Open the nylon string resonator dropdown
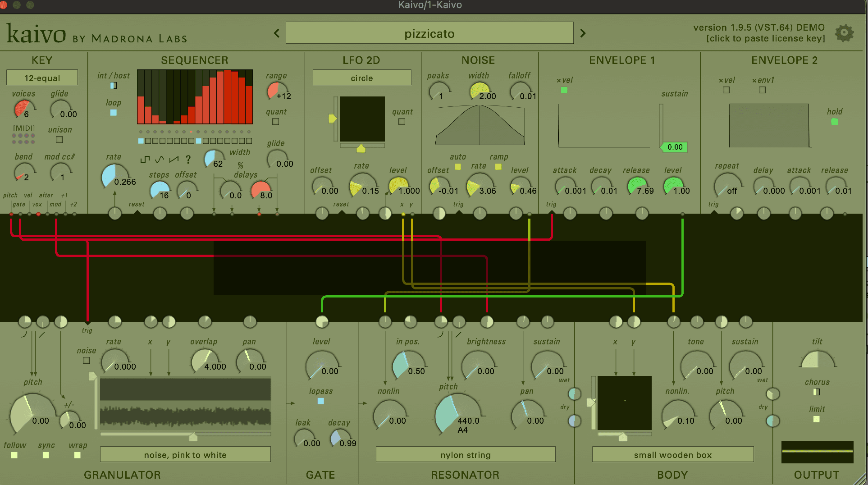The image size is (868, 485). (x=466, y=454)
